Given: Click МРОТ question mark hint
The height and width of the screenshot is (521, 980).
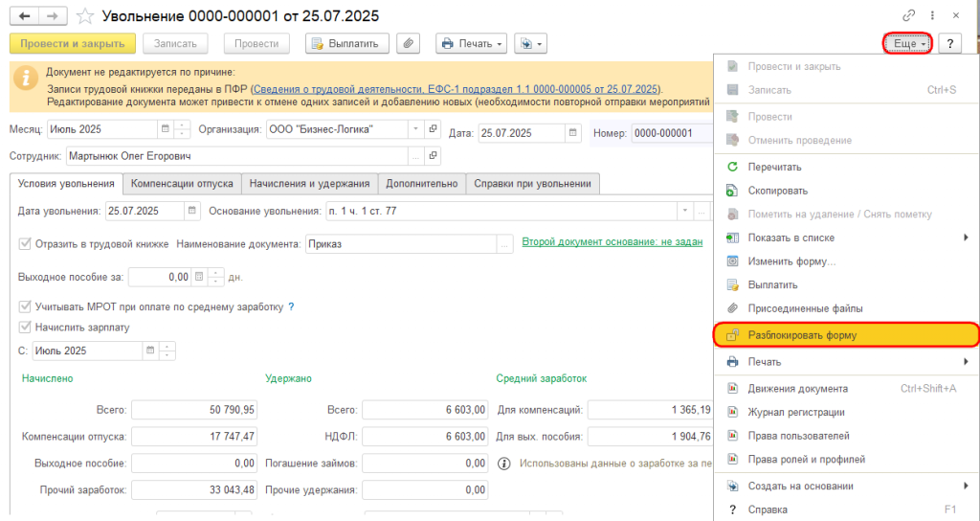Looking at the screenshot, I should click(x=291, y=307).
